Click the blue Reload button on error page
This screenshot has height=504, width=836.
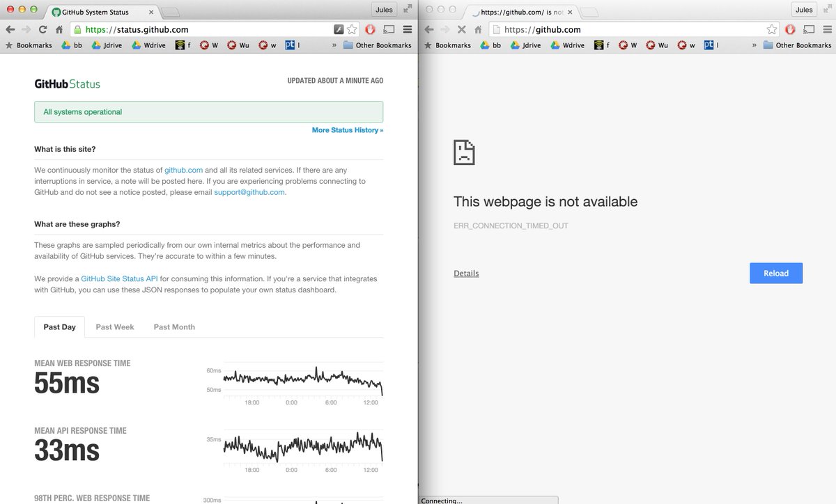point(776,273)
